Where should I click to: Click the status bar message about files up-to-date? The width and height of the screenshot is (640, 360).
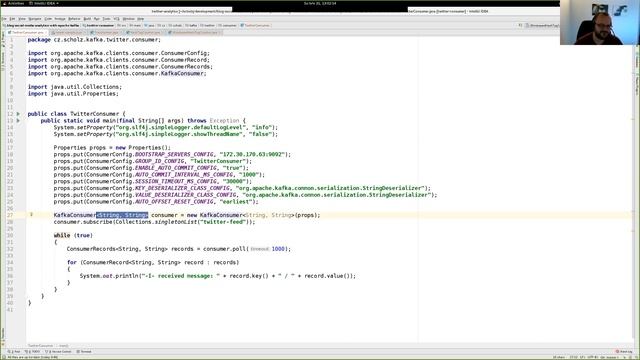tap(33, 357)
